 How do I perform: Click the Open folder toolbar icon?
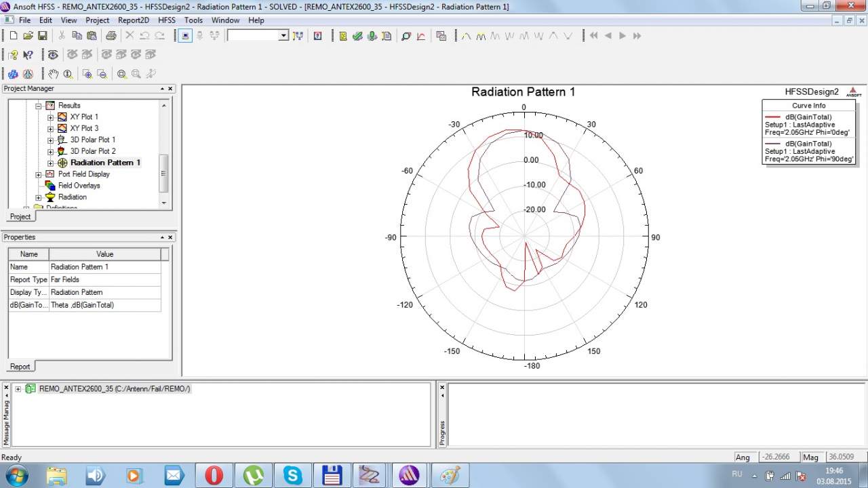[28, 36]
